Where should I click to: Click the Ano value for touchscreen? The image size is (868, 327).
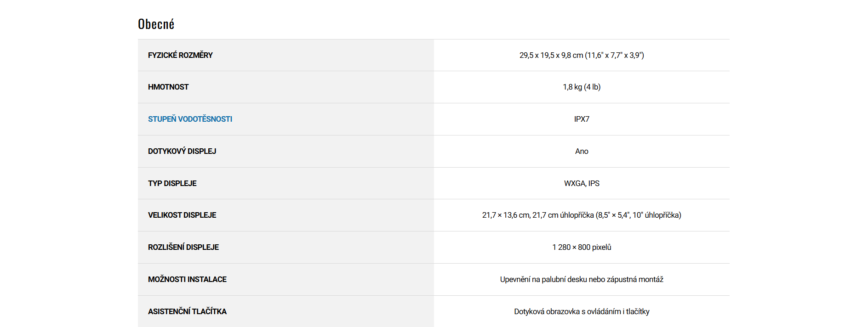[x=582, y=151]
